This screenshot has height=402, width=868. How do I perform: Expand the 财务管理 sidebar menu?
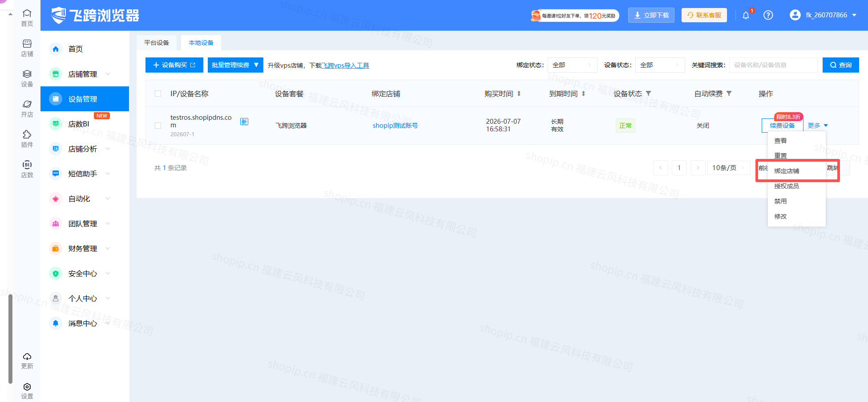[85, 248]
